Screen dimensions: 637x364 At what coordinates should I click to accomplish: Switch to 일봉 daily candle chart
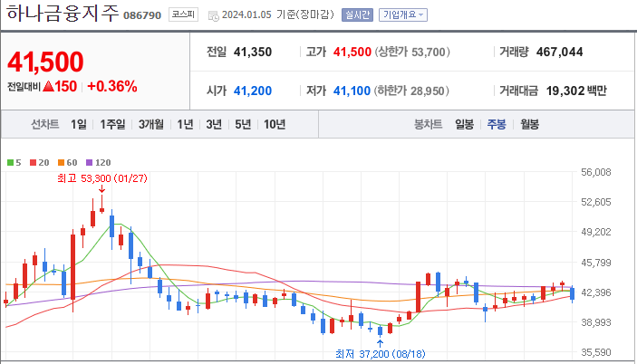tap(464, 124)
